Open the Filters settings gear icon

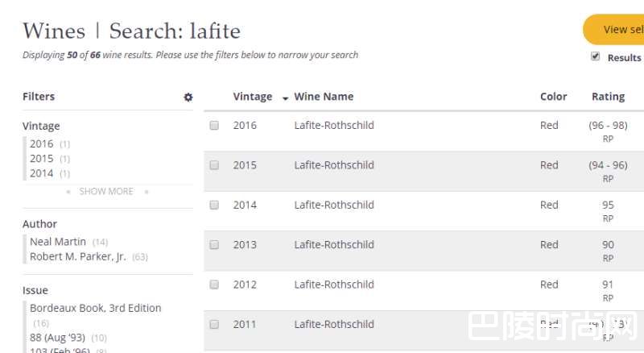point(188,98)
